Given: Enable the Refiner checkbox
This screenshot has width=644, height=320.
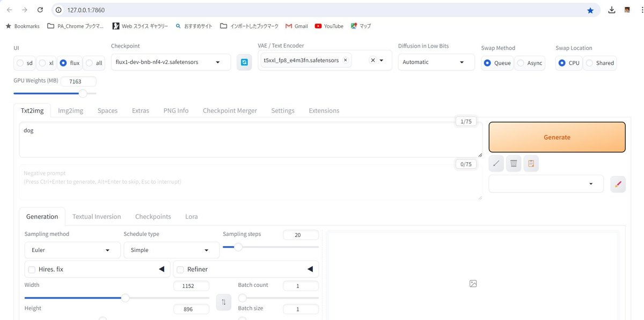Looking at the screenshot, I should pyautogui.click(x=180, y=269).
